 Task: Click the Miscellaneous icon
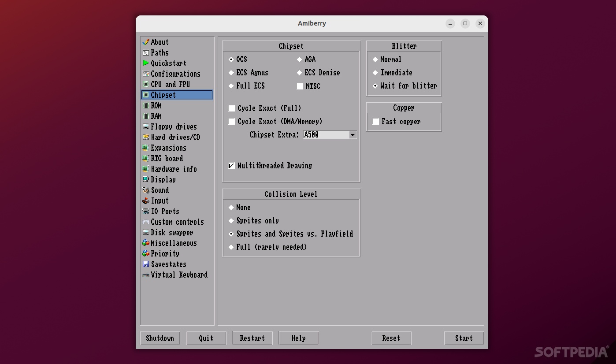[146, 243]
